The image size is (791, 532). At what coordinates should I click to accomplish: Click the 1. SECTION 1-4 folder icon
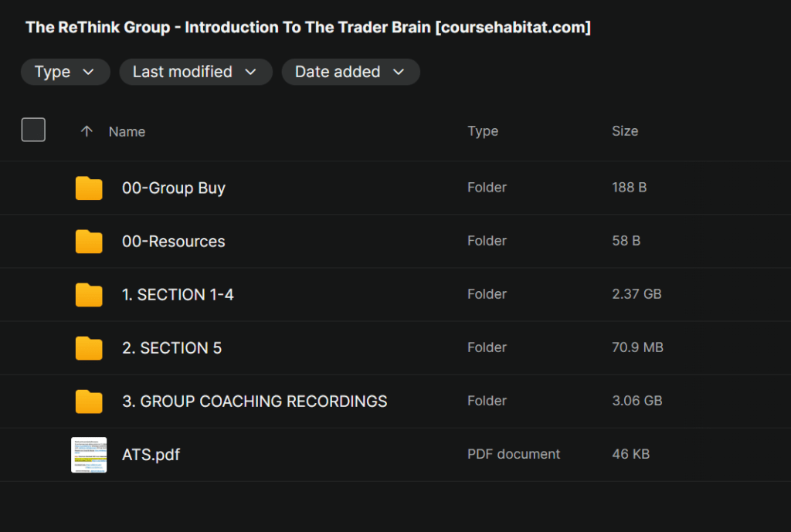pyautogui.click(x=89, y=294)
